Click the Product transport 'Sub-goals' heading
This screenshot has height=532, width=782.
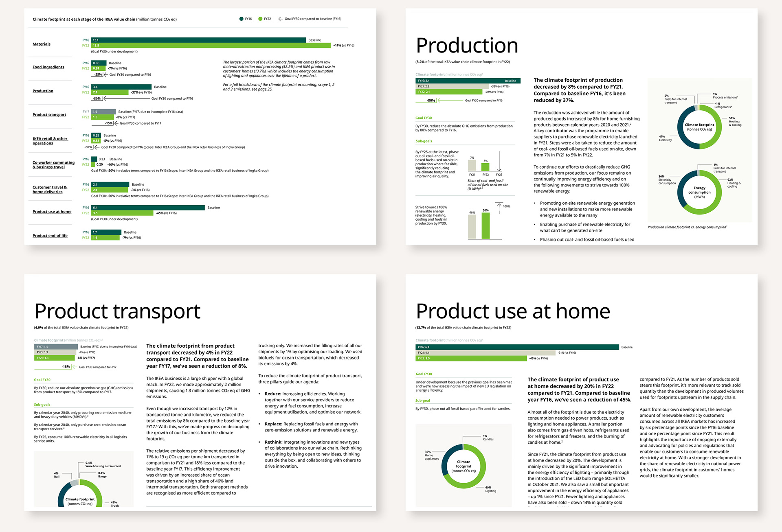pyautogui.click(x=42, y=405)
